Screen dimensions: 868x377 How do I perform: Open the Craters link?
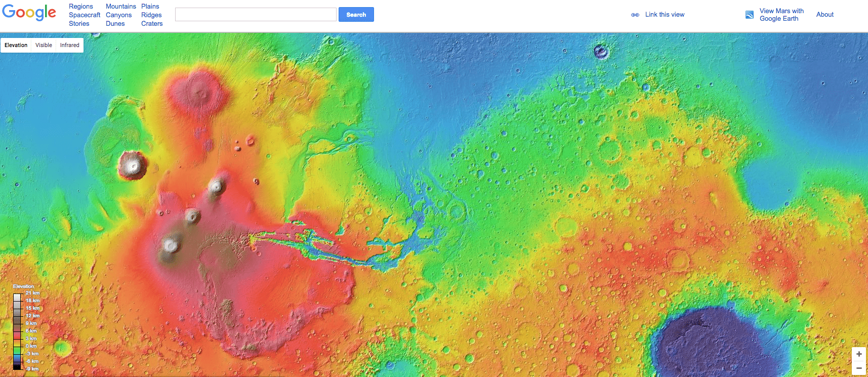point(152,24)
